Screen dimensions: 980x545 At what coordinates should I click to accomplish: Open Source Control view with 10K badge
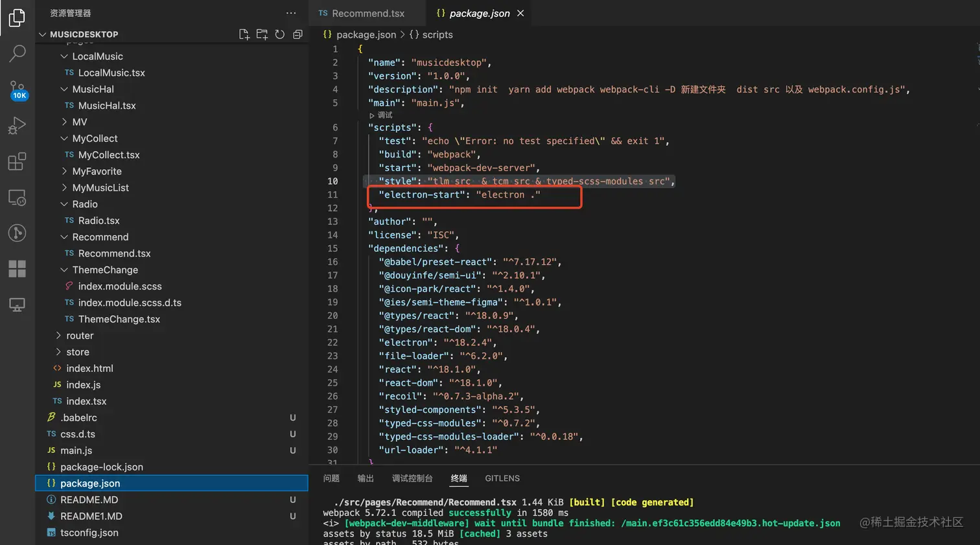click(17, 90)
